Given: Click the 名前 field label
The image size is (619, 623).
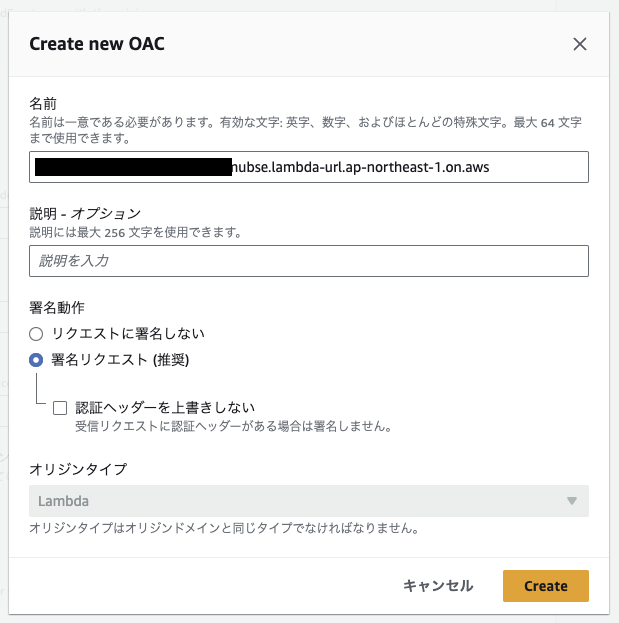Looking at the screenshot, I should 43,104.
